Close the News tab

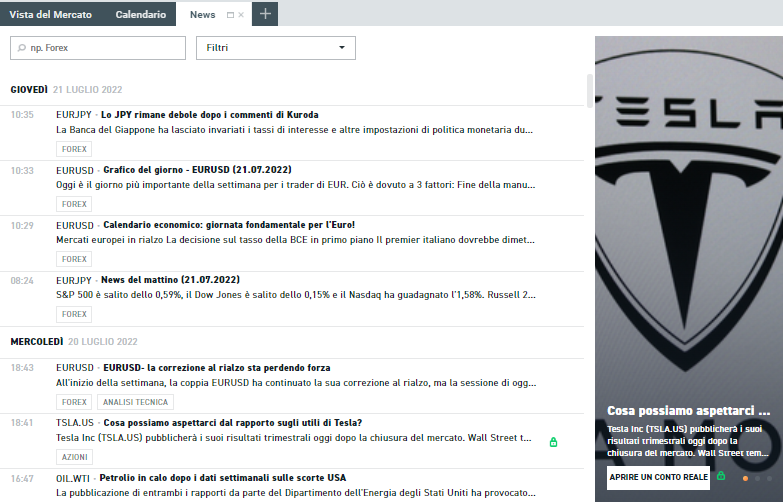click(241, 15)
